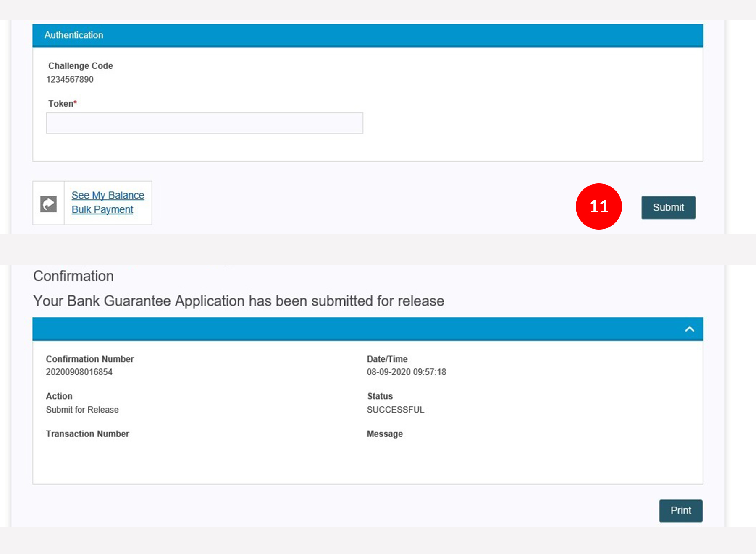Screen dimensions: 756x554
Task: Click the SUCCESSFUL status text
Action: [x=395, y=410]
